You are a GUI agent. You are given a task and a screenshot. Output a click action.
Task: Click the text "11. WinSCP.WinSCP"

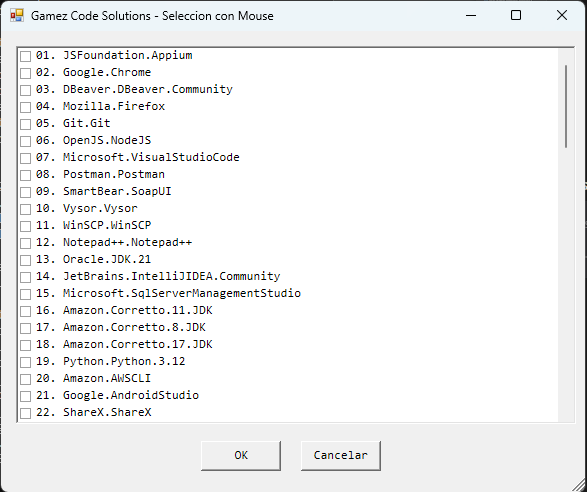click(x=93, y=225)
